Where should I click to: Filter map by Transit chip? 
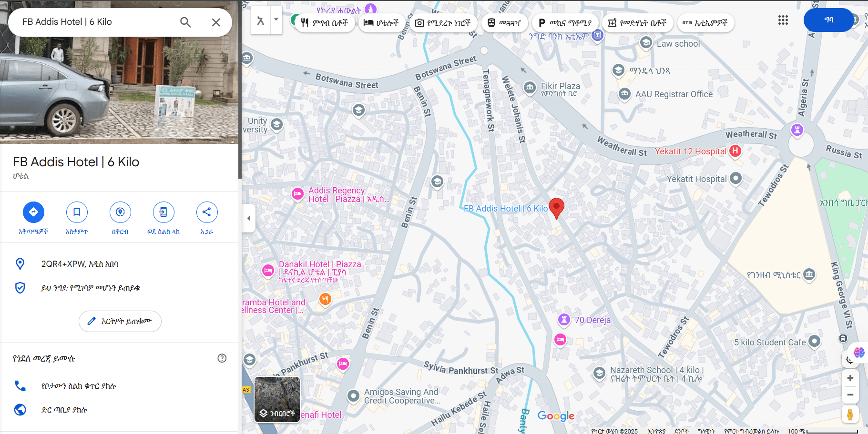coord(504,23)
